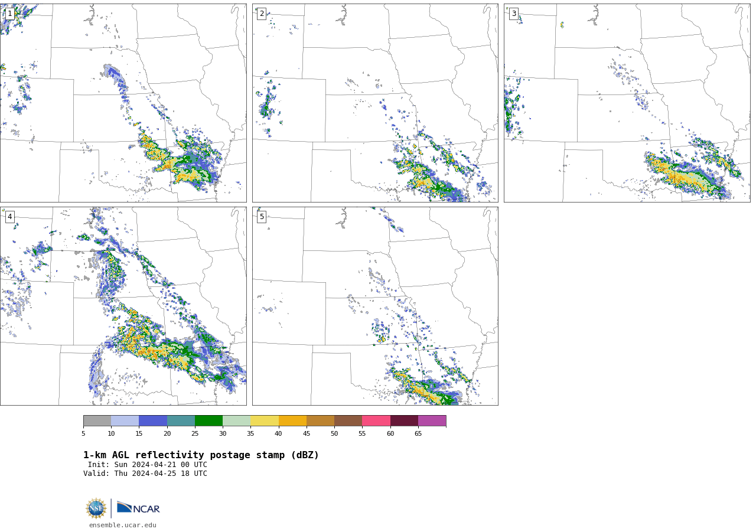Select the gray 5-10 dBZ swatch
The width and height of the screenshot is (756, 532).
tap(97, 421)
